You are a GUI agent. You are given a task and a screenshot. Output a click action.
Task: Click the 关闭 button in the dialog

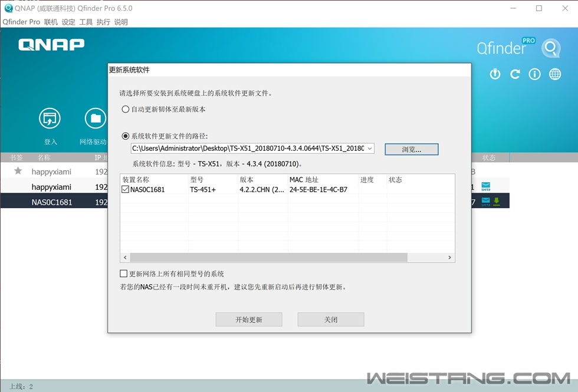click(x=331, y=319)
